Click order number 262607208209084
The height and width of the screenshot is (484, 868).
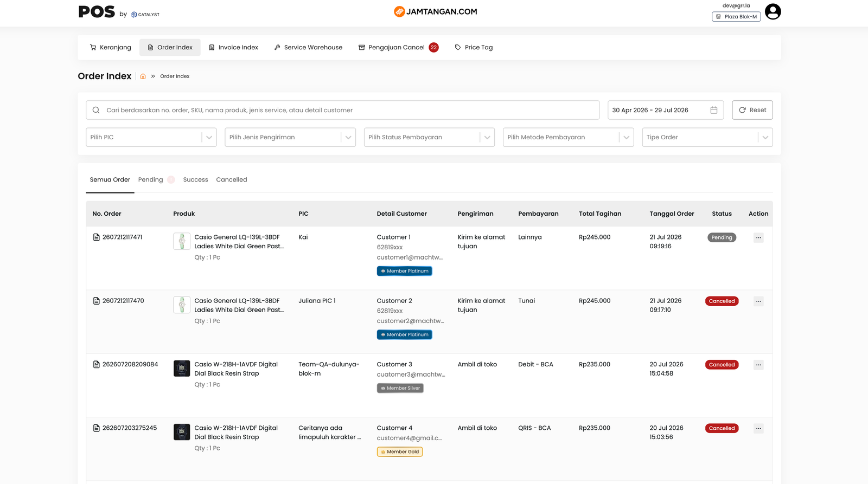(130, 364)
